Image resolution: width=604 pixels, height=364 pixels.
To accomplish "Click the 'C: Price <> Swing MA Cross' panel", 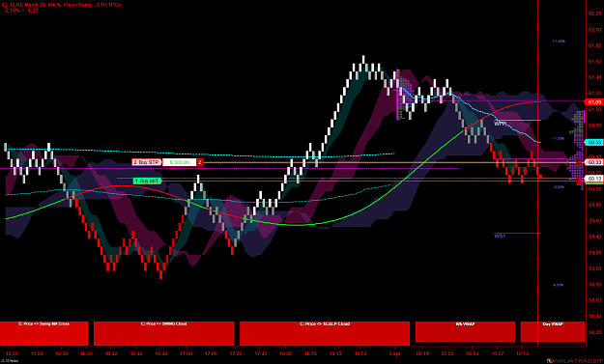I will pyautogui.click(x=43, y=333).
